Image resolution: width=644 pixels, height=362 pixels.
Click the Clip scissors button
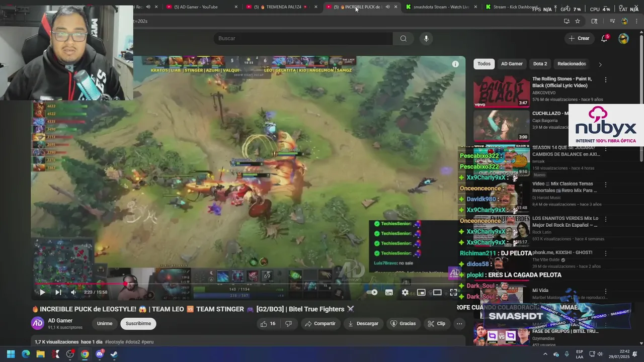(436, 324)
